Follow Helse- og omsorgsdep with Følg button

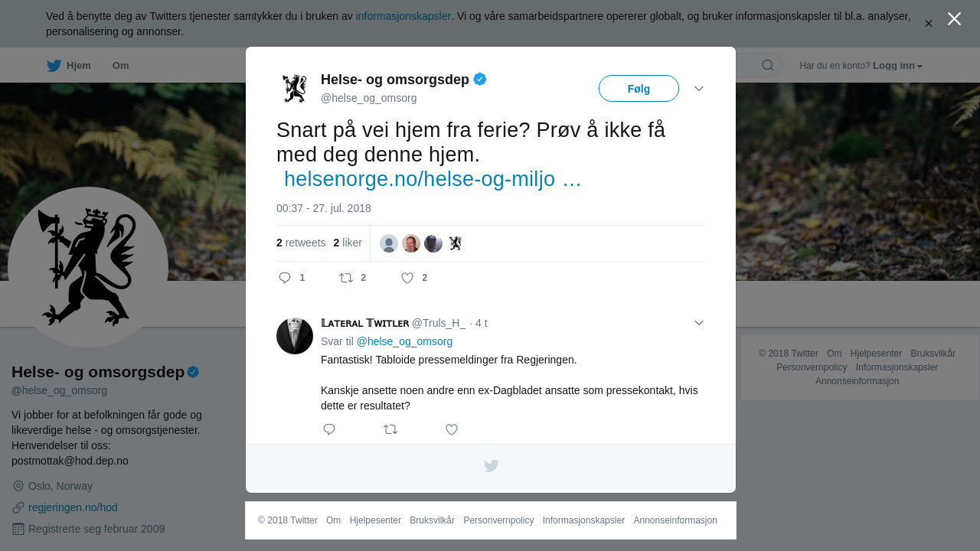[639, 89]
